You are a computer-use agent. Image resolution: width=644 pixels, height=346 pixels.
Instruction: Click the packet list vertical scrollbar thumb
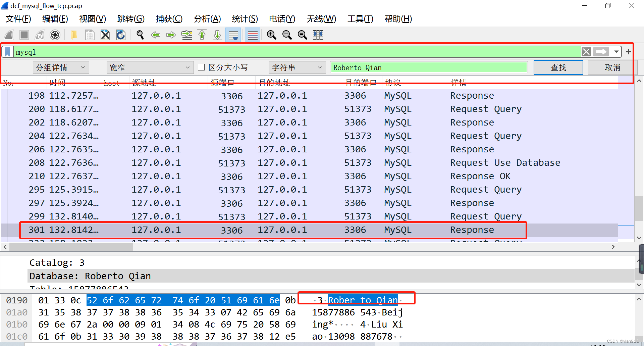[639, 208]
